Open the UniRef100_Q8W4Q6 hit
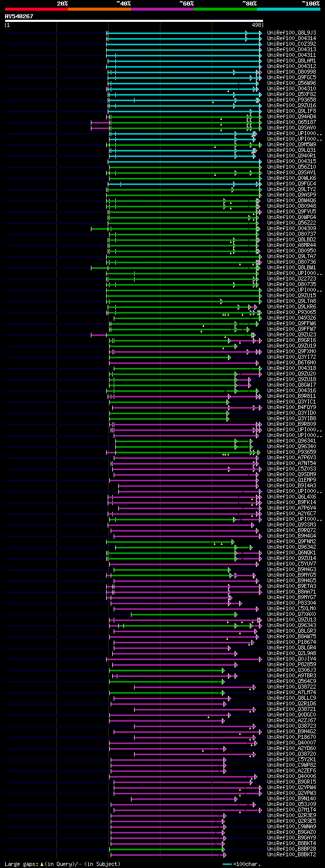Image resolution: width=325 pixels, height=868 pixels. pos(292,200)
